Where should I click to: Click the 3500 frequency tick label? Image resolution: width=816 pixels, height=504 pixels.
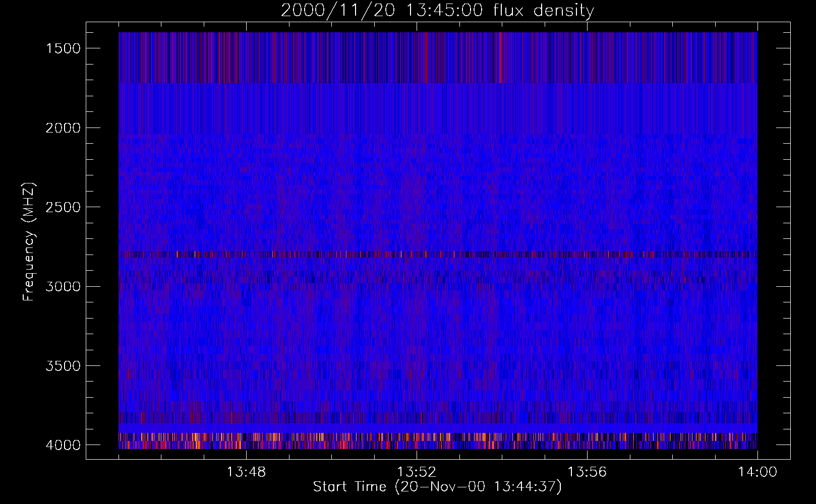pos(63,366)
